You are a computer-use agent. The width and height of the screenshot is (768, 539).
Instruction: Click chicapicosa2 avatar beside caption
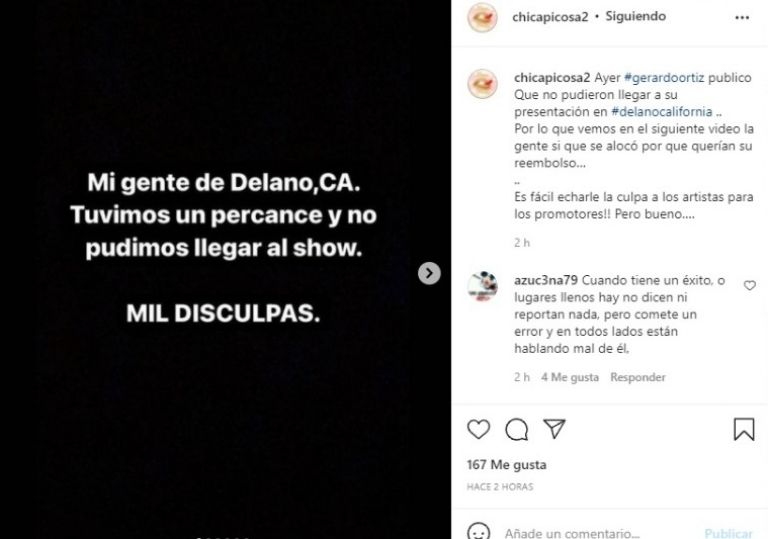pyautogui.click(x=482, y=83)
